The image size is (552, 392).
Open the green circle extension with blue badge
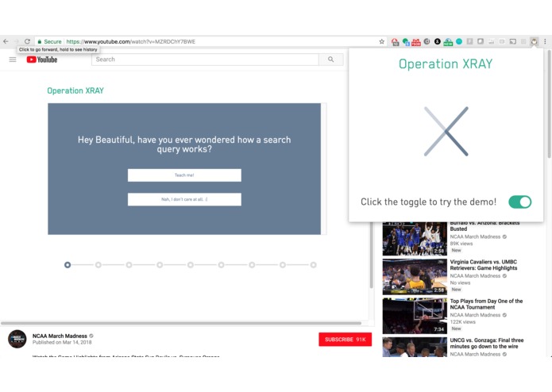(x=406, y=42)
